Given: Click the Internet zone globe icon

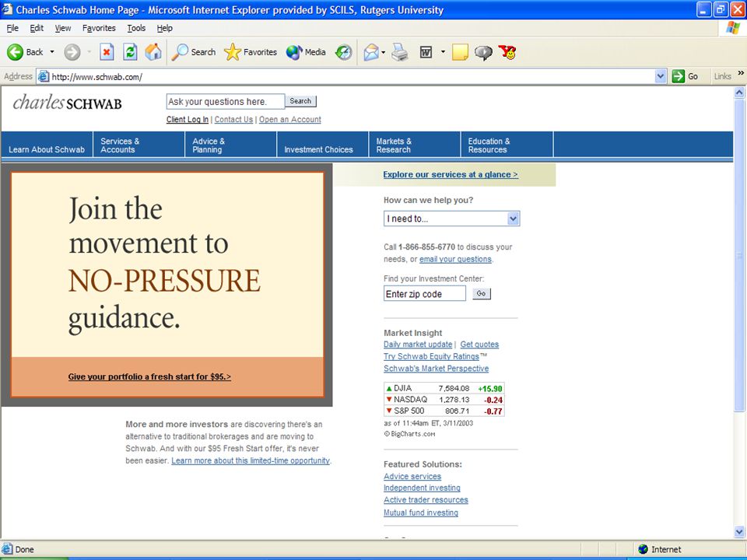Looking at the screenshot, I should 644,549.
